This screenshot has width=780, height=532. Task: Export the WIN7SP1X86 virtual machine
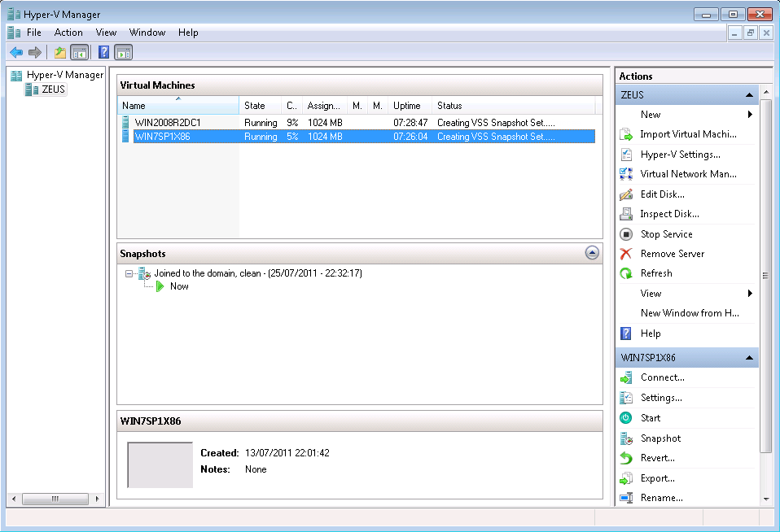[x=659, y=477]
